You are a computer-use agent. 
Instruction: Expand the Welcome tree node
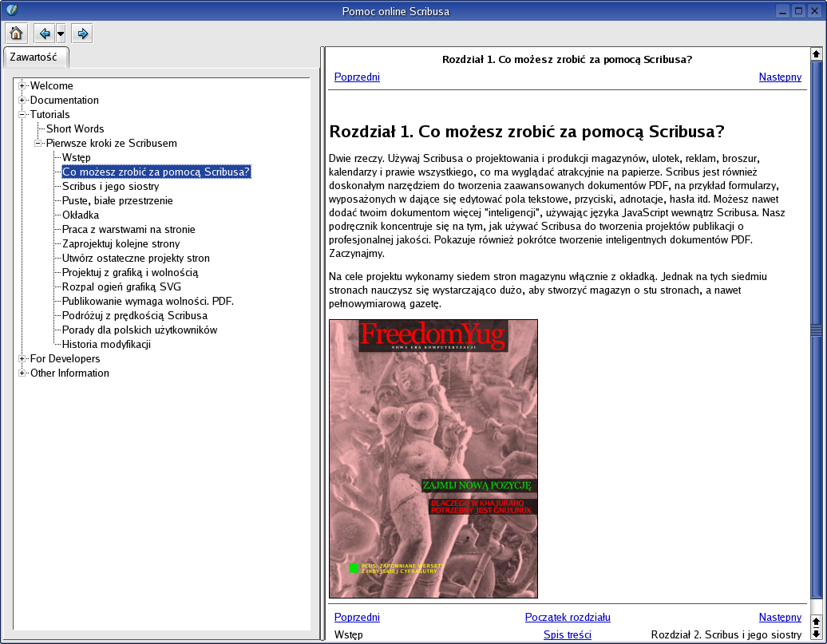pos(22,86)
